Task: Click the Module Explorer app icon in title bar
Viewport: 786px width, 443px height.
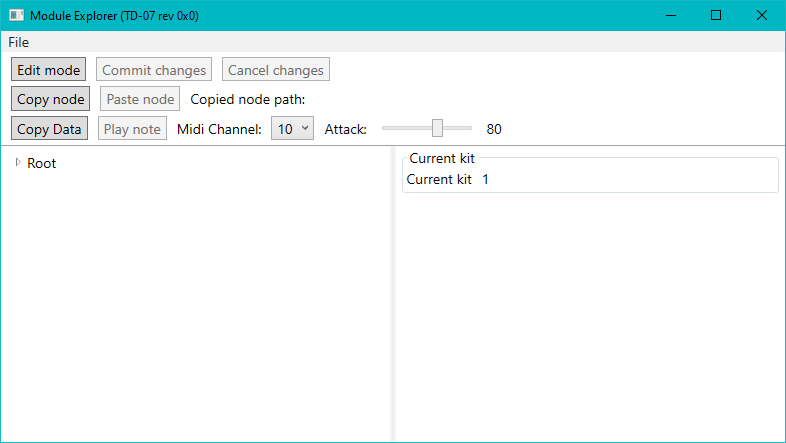Action: point(16,15)
